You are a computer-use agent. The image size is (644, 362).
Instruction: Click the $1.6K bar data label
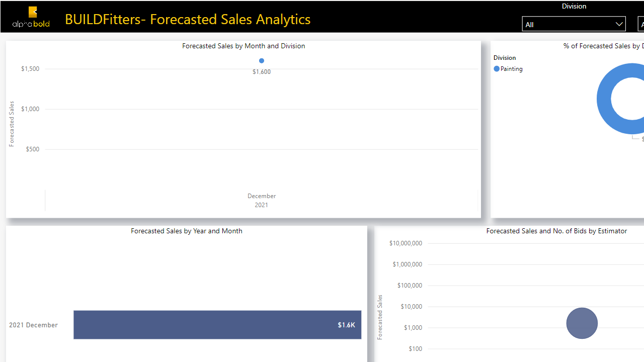tap(346, 325)
